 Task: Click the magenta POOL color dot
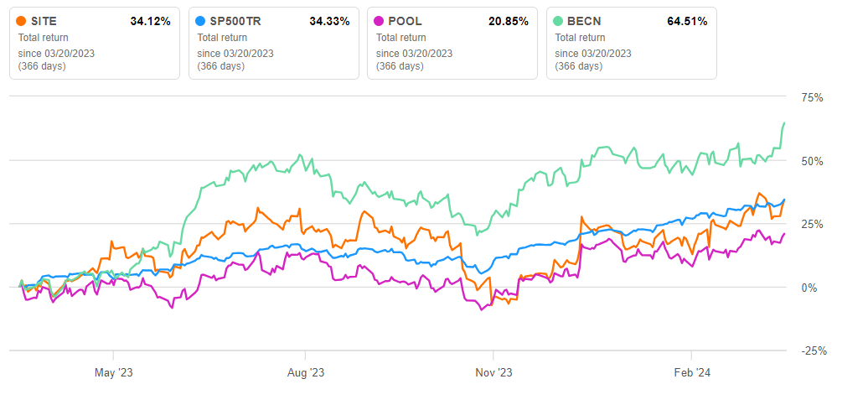click(381, 21)
